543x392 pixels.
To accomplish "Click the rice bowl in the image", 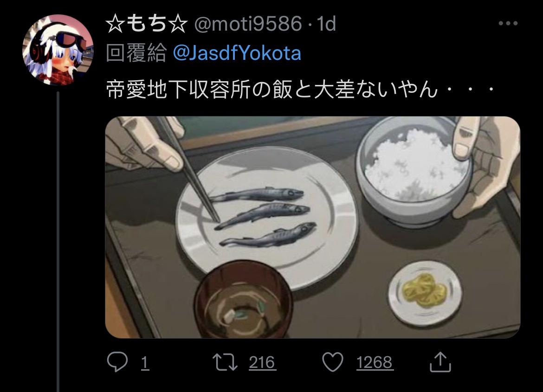I will tap(414, 172).
